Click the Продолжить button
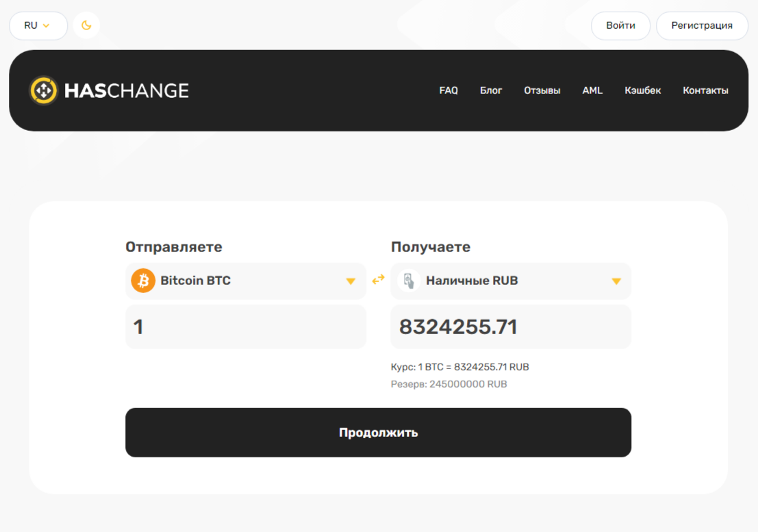This screenshot has height=532, width=758. (378, 433)
